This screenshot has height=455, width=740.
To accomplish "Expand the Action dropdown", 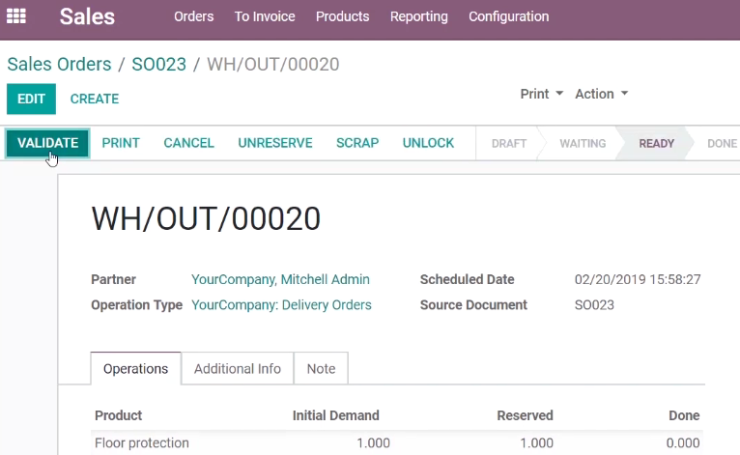I will pyautogui.click(x=601, y=94).
